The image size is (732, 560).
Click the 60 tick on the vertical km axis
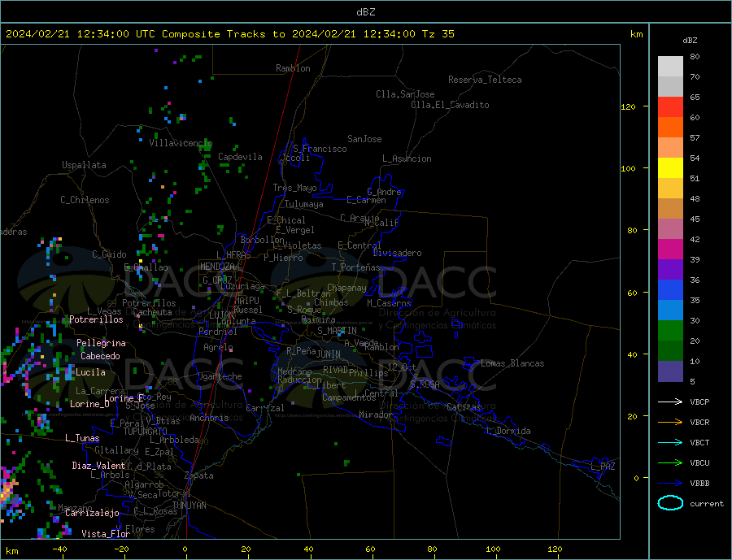click(x=632, y=293)
